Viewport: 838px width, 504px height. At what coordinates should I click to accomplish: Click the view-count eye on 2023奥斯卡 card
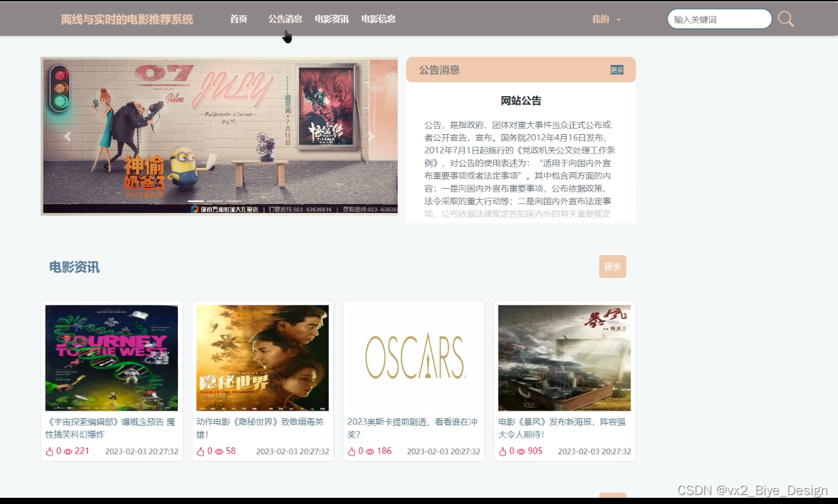(x=370, y=451)
